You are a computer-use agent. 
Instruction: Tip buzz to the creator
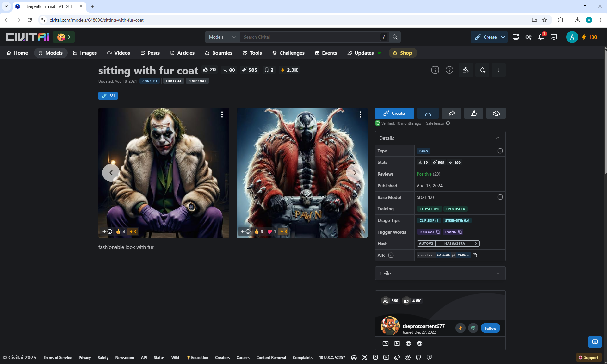coord(461,328)
